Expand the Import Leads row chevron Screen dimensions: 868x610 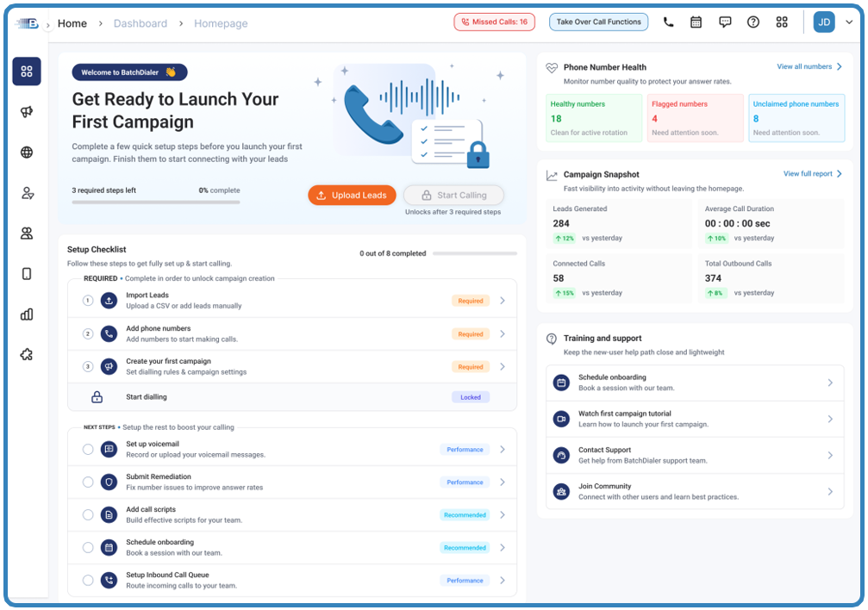click(503, 301)
